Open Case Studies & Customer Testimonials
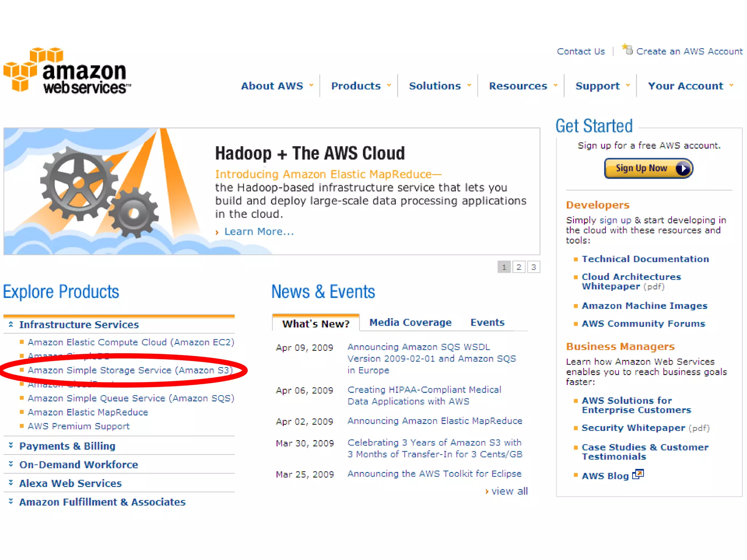 (x=645, y=452)
